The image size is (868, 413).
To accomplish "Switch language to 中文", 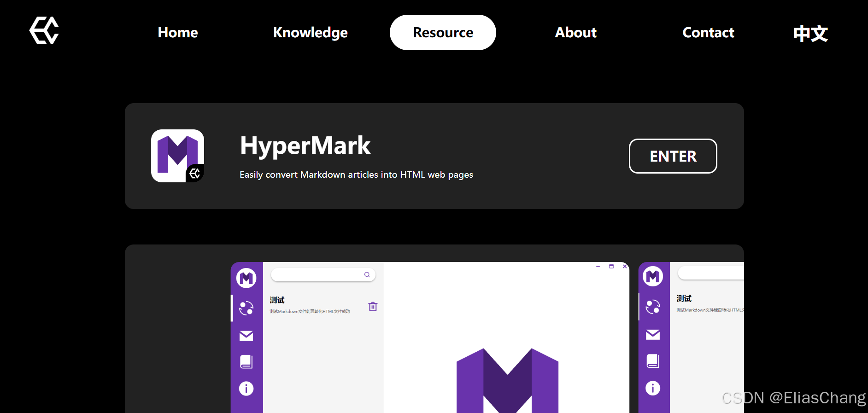I will 810,33.
